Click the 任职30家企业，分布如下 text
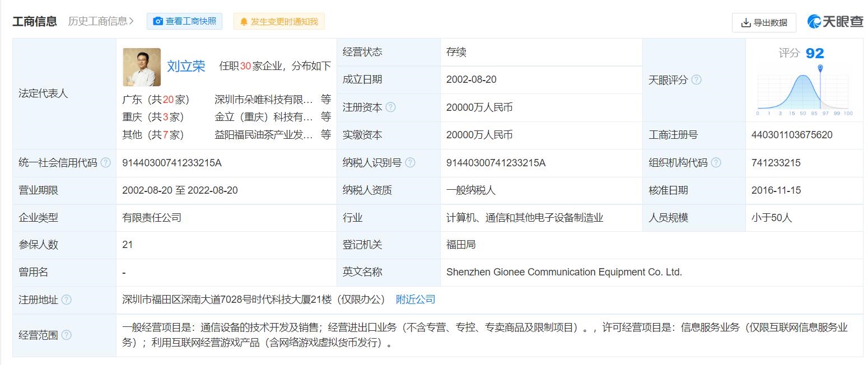This screenshot has width=868, height=365. tap(275, 66)
